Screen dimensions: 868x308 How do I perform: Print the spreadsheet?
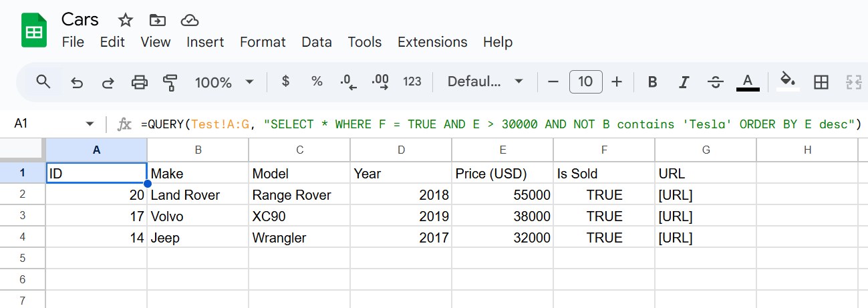pyautogui.click(x=139, y=82)
